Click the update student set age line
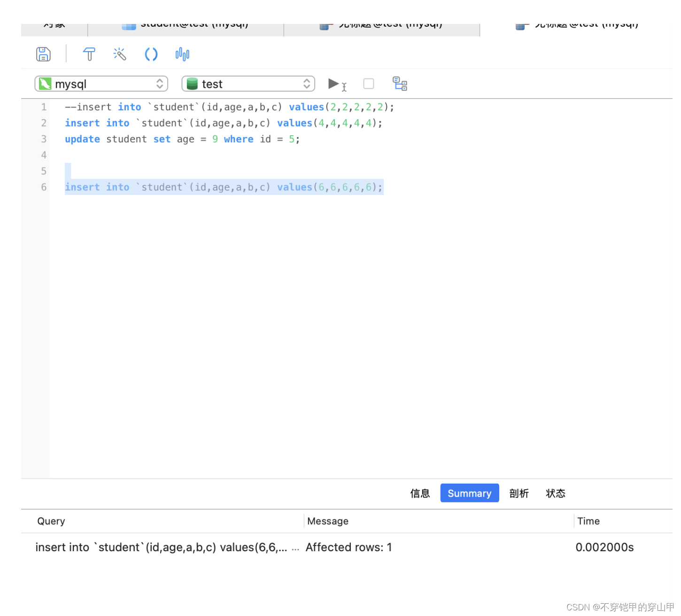This screenshot has height=616, width=681. (182, 139)
